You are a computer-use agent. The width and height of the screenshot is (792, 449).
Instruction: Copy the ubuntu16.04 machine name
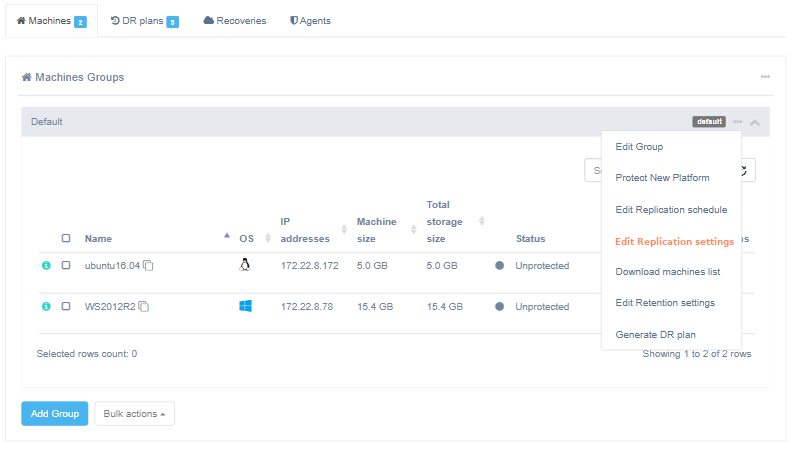pos(148,266)
